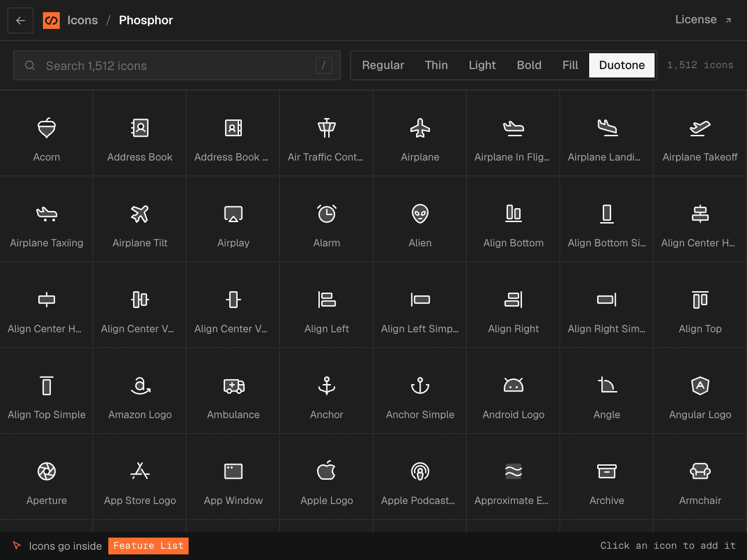Select the Airplane Takeoff icon
Image resolution: width=747 pixels, height=560 pixels.
pyautogui.click(x=700, y=133)
